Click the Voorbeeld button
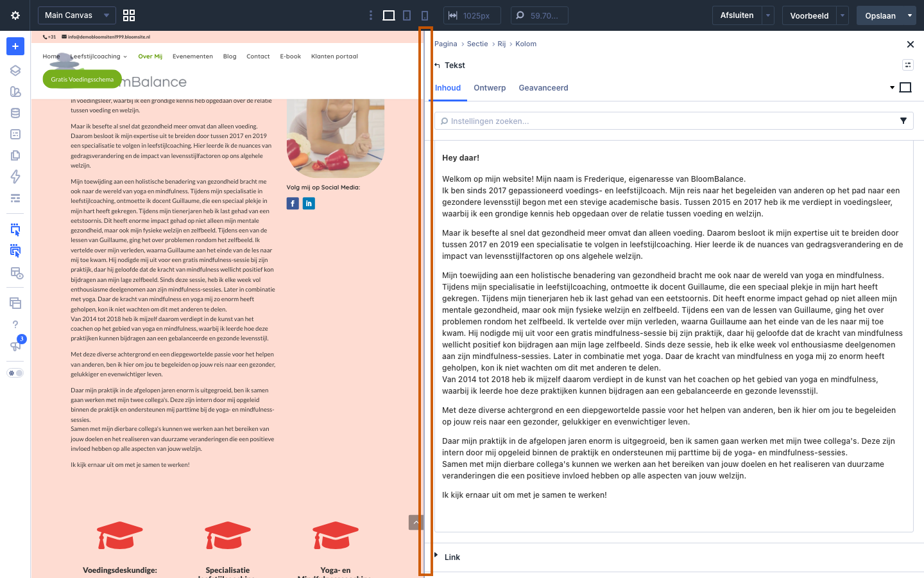 click(x=809, y=15)
